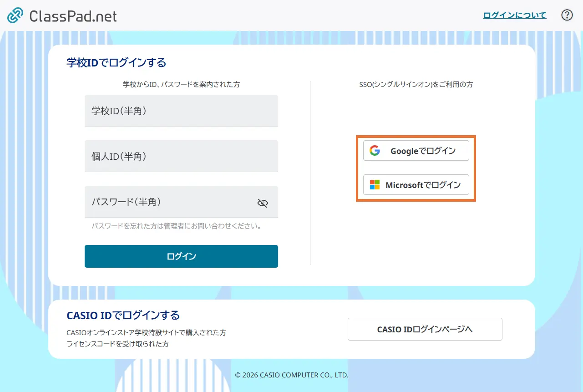Sign in with Googleでログイン button
The width and height of the screenshot is (583, 392).
416,151
